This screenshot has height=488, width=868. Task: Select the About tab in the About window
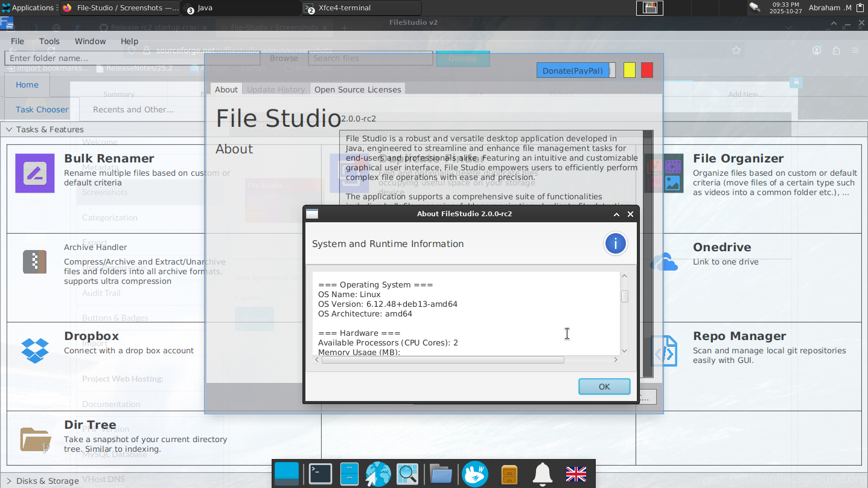point(226,89)
